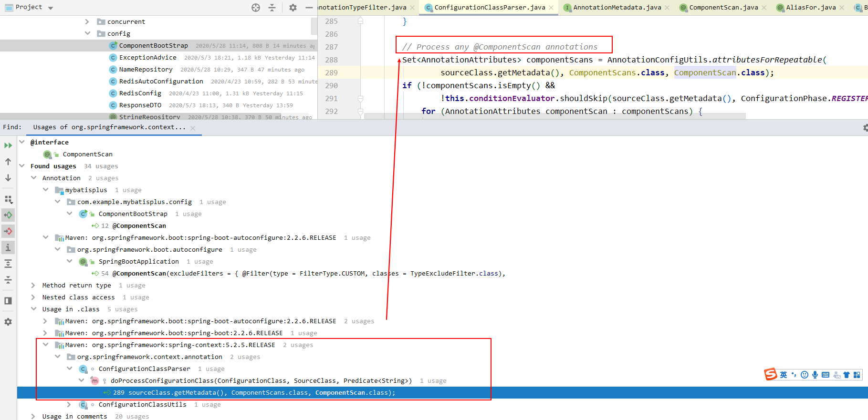Expand the Nested class access node

[33, 297]
